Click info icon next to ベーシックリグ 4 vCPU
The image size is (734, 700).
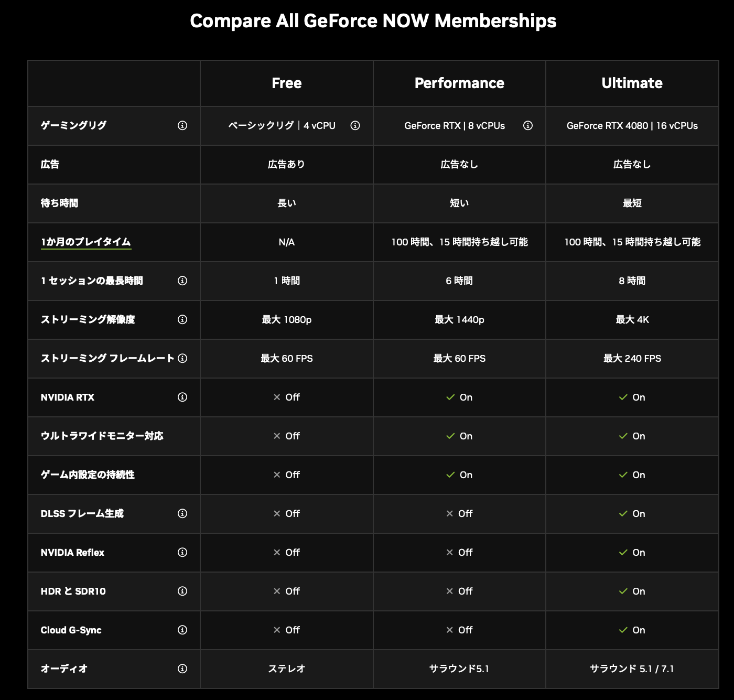pos(355,125)
